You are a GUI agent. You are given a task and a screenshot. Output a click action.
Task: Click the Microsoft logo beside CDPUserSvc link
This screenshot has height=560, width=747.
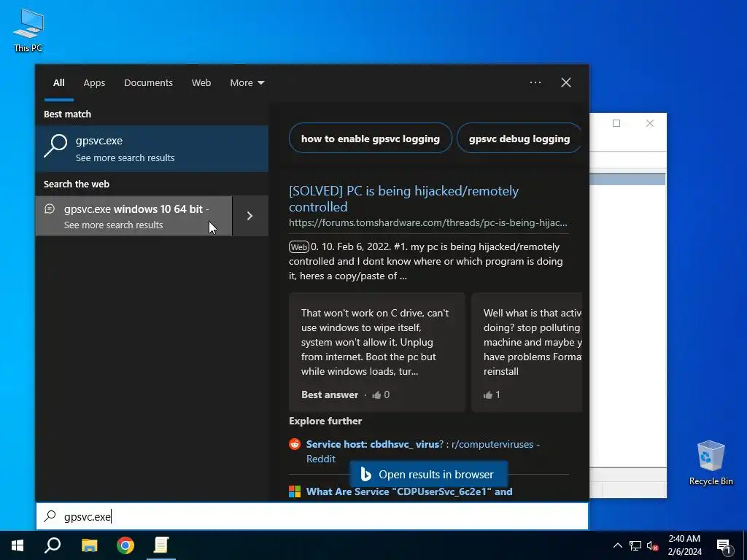(295, 491)
